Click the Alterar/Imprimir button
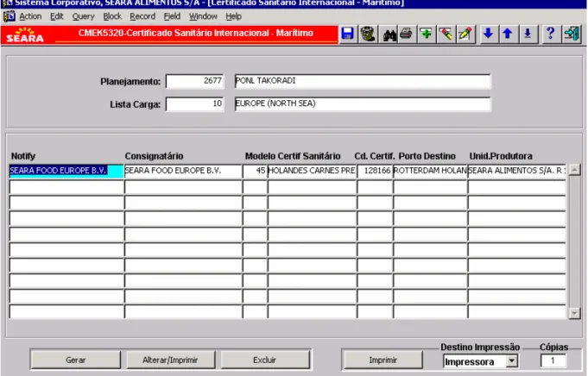 [170, 360]
